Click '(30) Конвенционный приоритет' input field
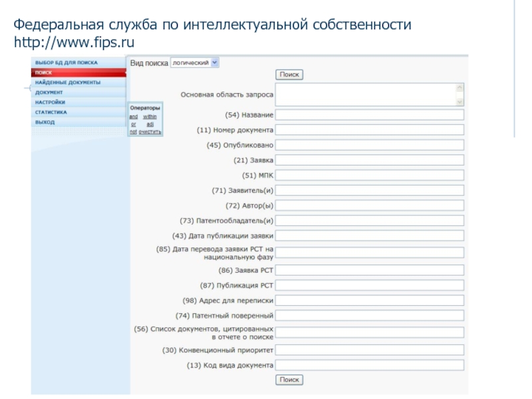 [370, 350]
